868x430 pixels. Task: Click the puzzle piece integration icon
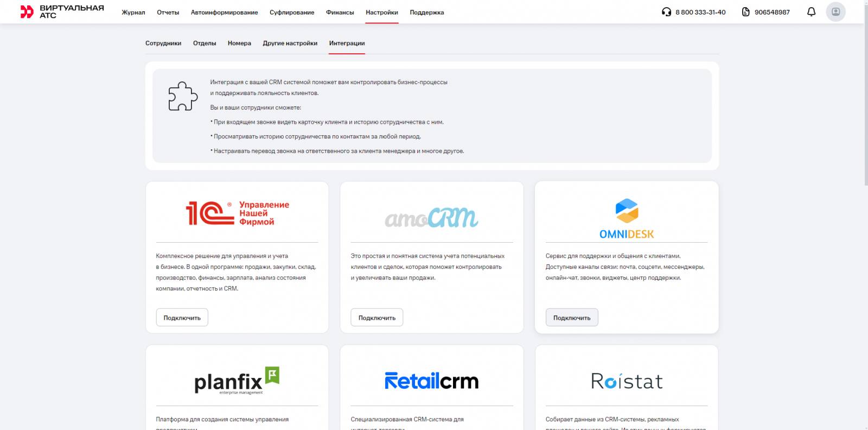pos(183,96)
